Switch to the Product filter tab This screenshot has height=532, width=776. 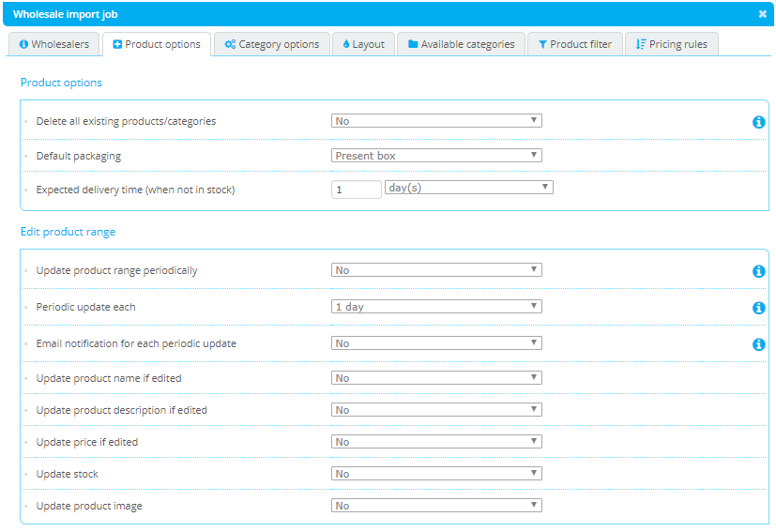click(x=574, y=44)
